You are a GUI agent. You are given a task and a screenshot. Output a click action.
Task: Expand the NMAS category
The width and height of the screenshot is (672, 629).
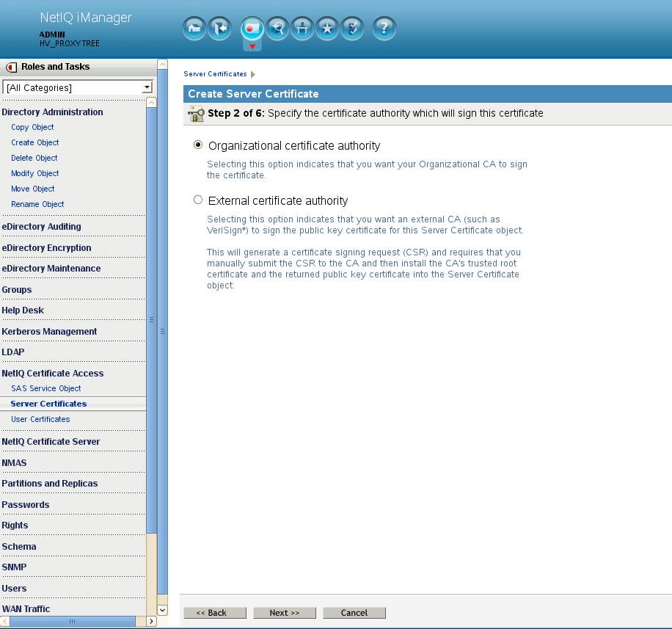pyautogui.click(x=14, y=463)
